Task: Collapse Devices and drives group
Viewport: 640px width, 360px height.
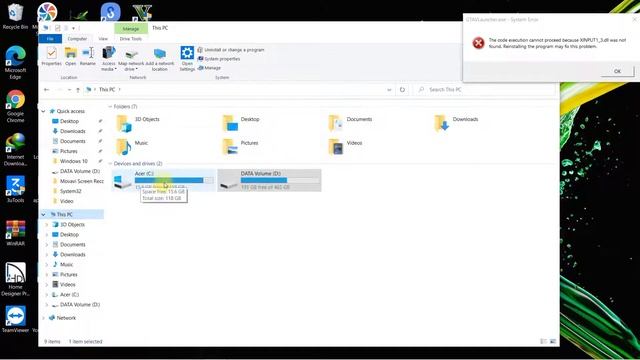Action: click(x=110, y=163)
